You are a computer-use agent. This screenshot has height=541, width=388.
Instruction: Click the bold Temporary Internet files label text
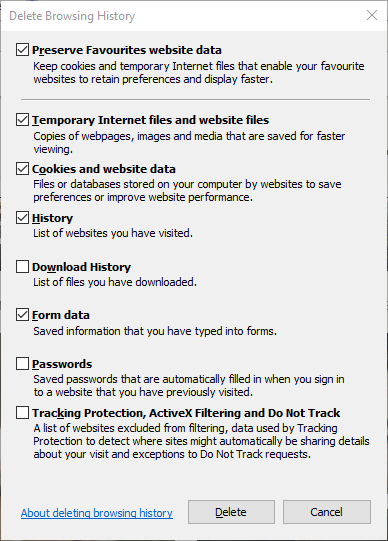click(150, 120)
